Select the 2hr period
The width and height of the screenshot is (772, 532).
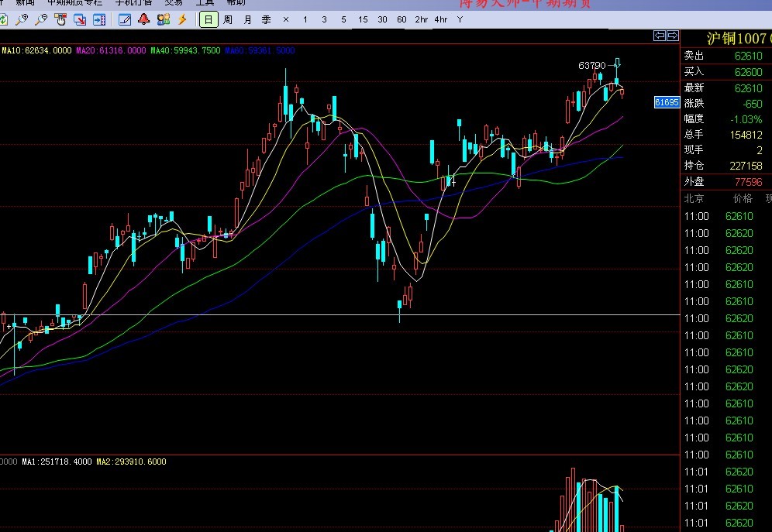click(422, 19)
